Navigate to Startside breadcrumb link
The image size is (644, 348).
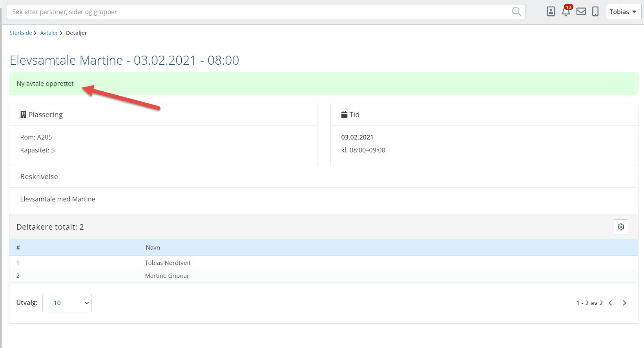pos(21,33)
